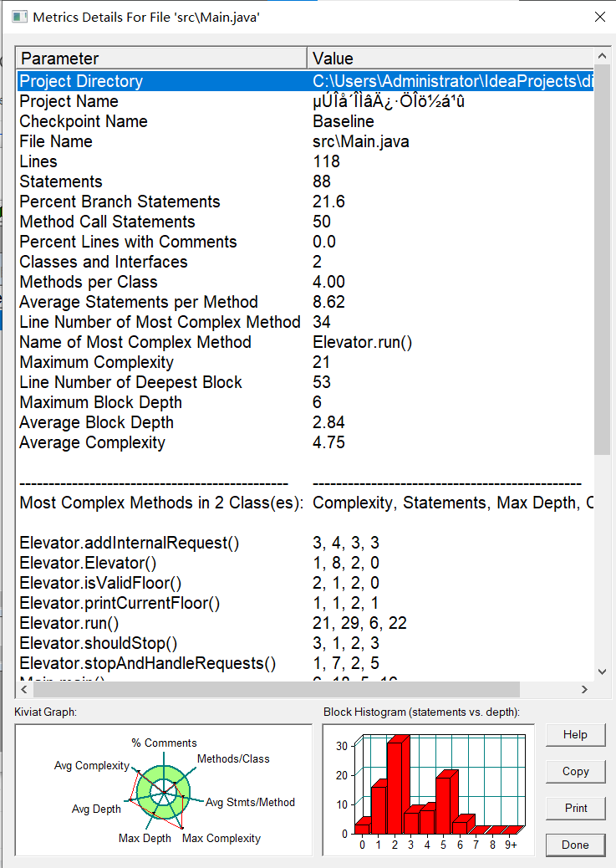The height and width of the screenshot is (868, 616).
Task: Select the Elevator.printCurrentFloor() row
Action: click(305, 603)
